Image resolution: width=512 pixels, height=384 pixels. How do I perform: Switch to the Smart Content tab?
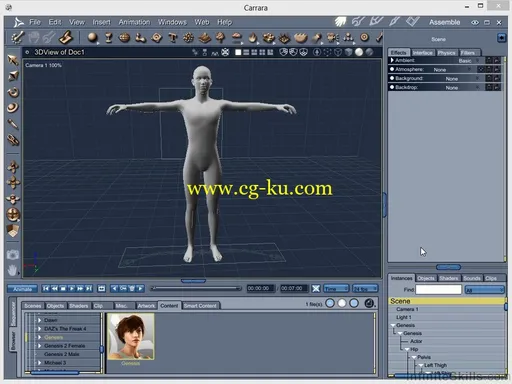pos(200,306)
